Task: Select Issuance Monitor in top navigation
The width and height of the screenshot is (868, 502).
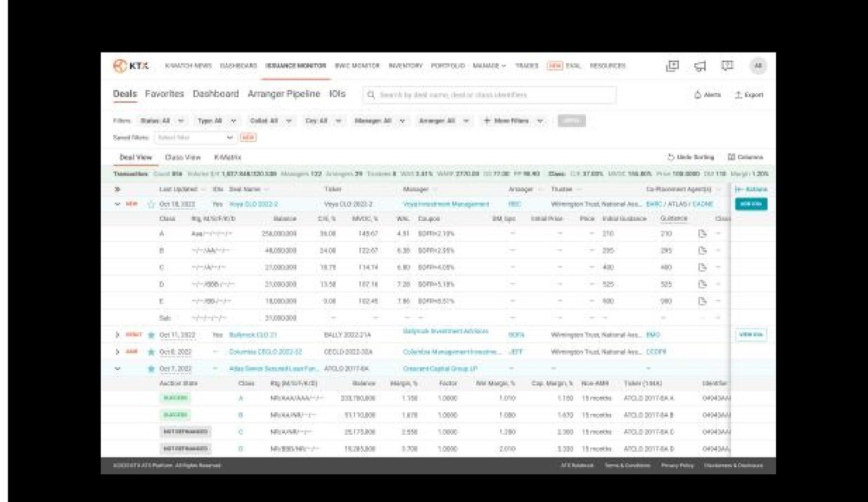Action: click(x=296, y=66)
